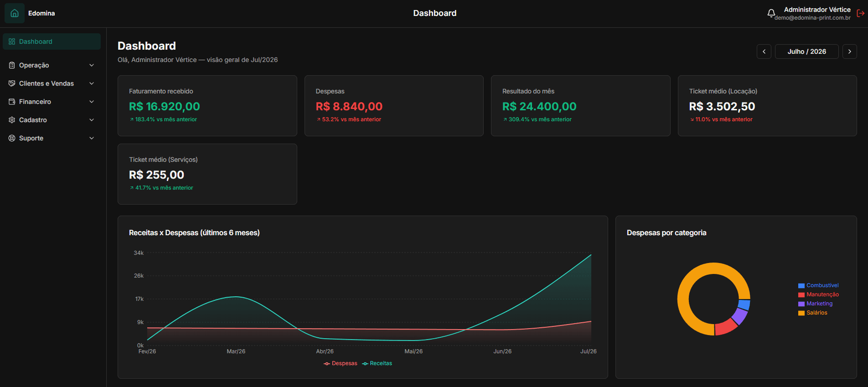Expand the Suporte chevron

pyautogui.click(x=92, y=138)
